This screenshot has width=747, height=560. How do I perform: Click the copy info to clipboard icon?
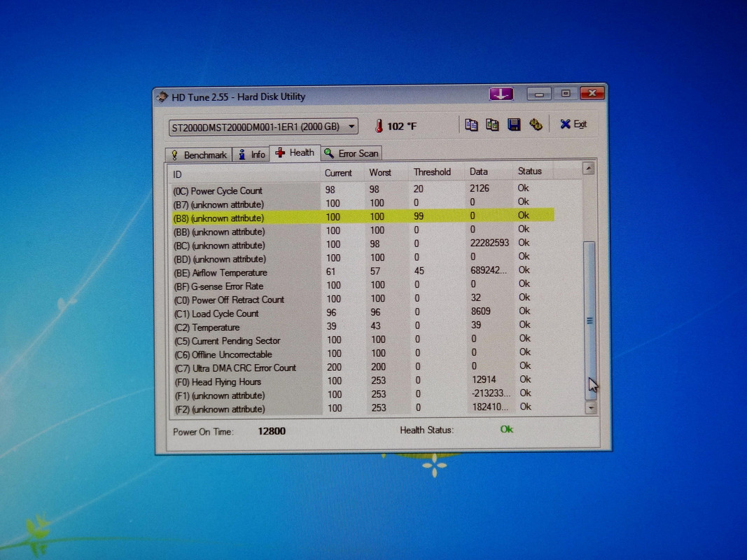[471, 125]
